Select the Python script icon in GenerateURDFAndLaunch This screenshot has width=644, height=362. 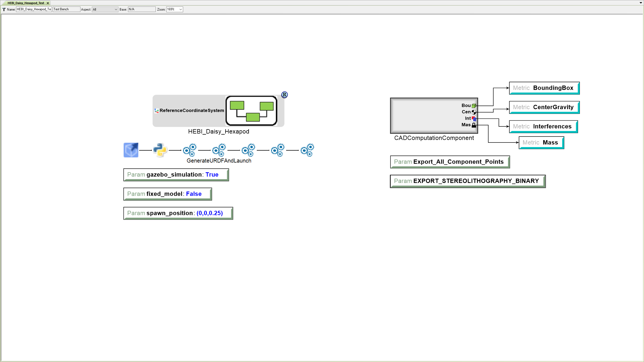[x=160, y=150]
